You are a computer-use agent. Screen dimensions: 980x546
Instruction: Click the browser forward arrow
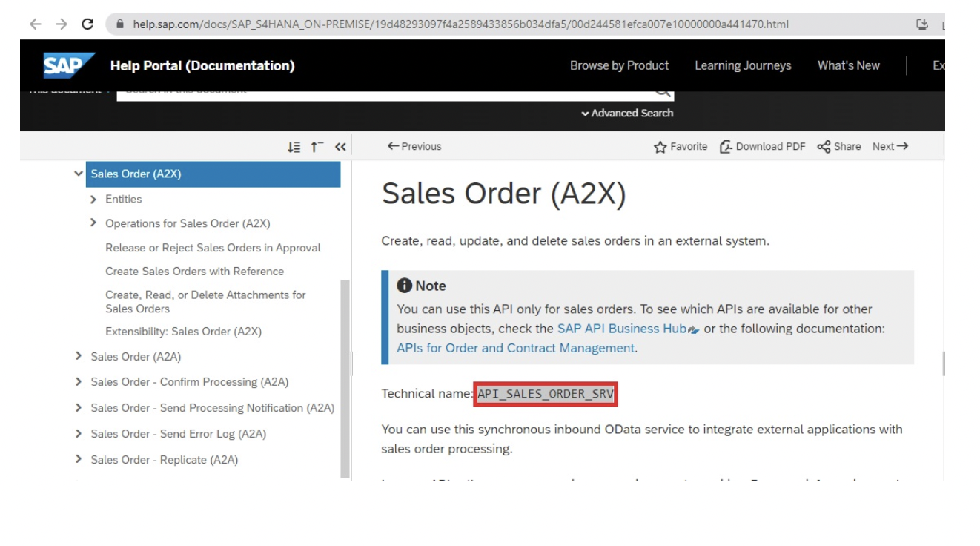61,24
